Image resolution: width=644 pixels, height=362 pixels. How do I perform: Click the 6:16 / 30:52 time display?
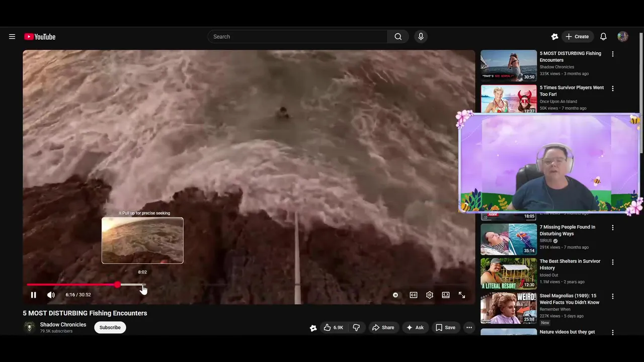click(x=78, y=295)
